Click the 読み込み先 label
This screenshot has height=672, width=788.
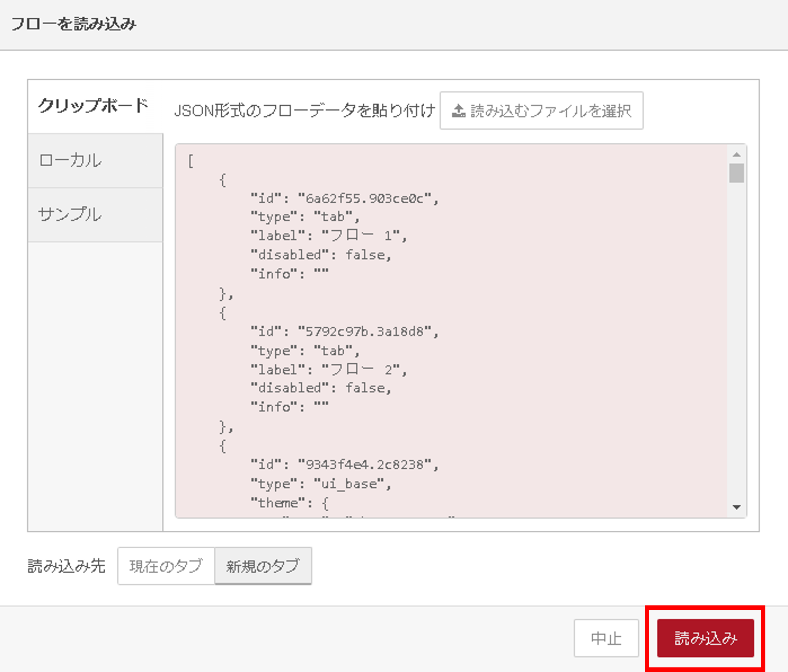point(67,566)
